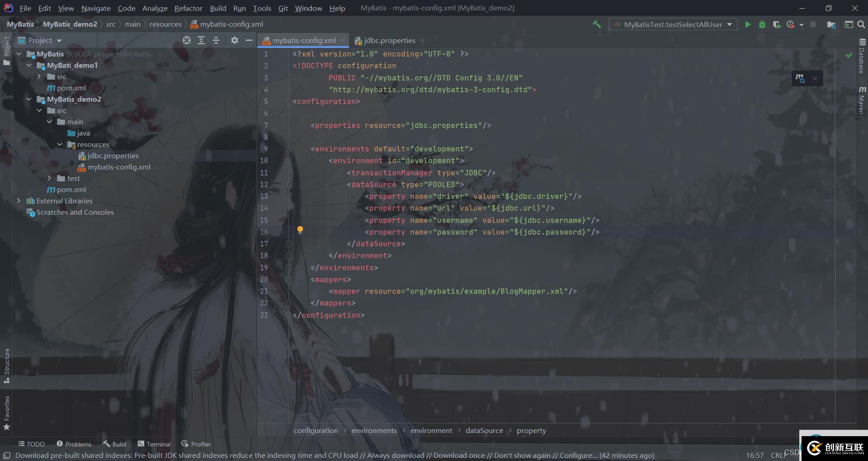Open the Git menu
The image size is (868, 461).
click(283, 8)
